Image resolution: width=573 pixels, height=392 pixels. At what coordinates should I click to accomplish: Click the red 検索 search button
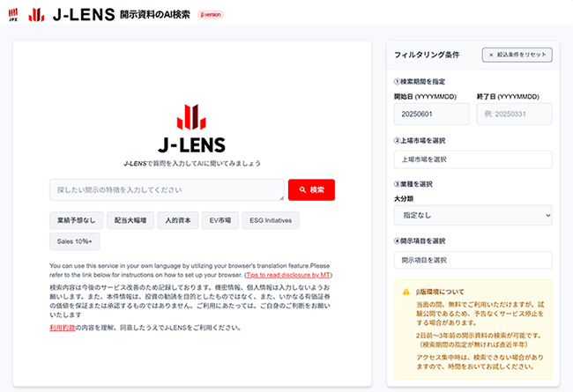(311, 189)
